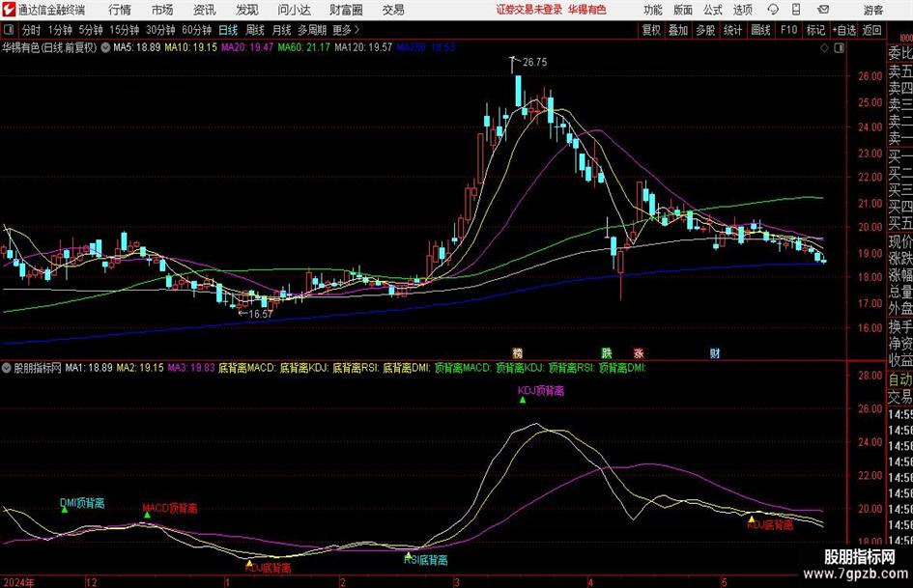This screenshot has height=588, width=913.
Task: Click the 2024年 date axis label
Action: [x=18, y=582]
